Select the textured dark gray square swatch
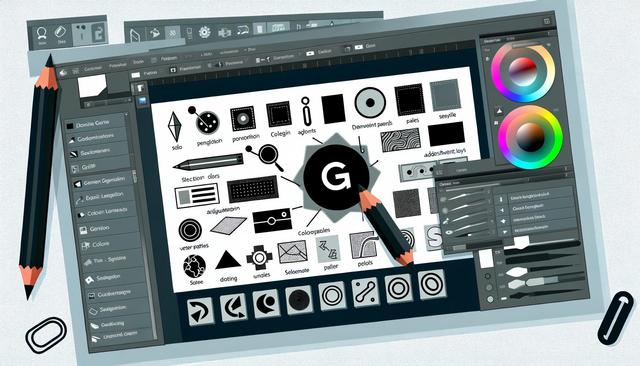 (407, 203)
